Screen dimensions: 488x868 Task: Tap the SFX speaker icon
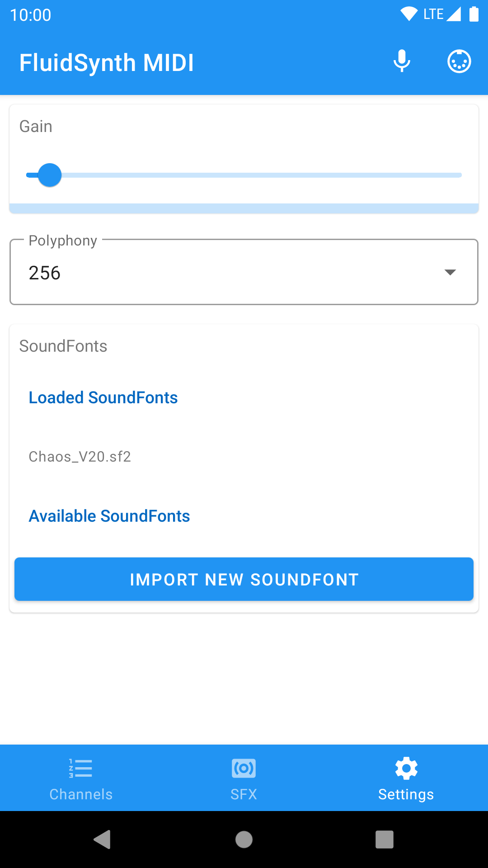[x=244, y=768]
